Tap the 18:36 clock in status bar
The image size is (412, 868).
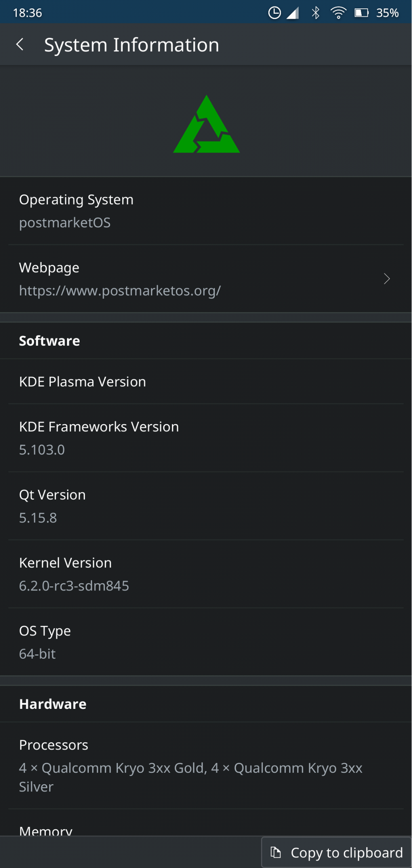[27, 13]
